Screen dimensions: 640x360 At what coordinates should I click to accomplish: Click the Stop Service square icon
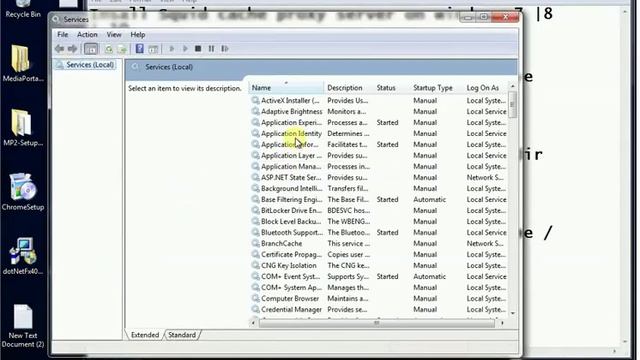click(x=198, y=49)
